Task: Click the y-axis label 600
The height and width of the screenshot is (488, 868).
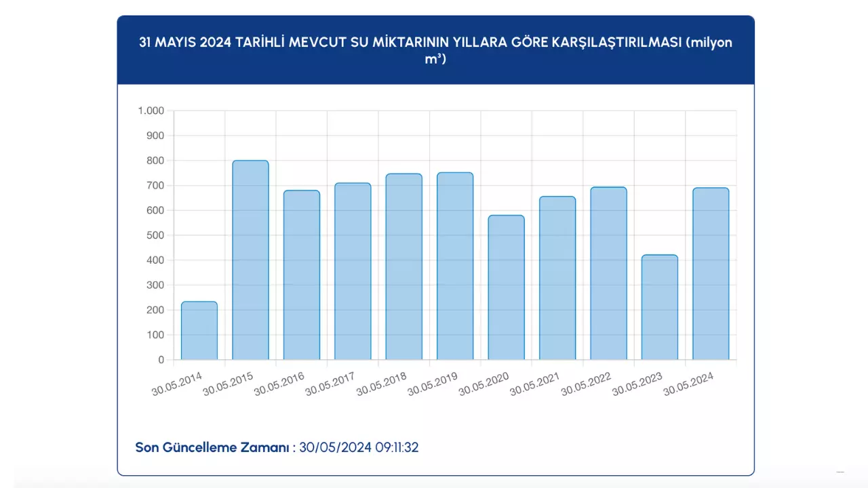Action: [x=156, y=210]
